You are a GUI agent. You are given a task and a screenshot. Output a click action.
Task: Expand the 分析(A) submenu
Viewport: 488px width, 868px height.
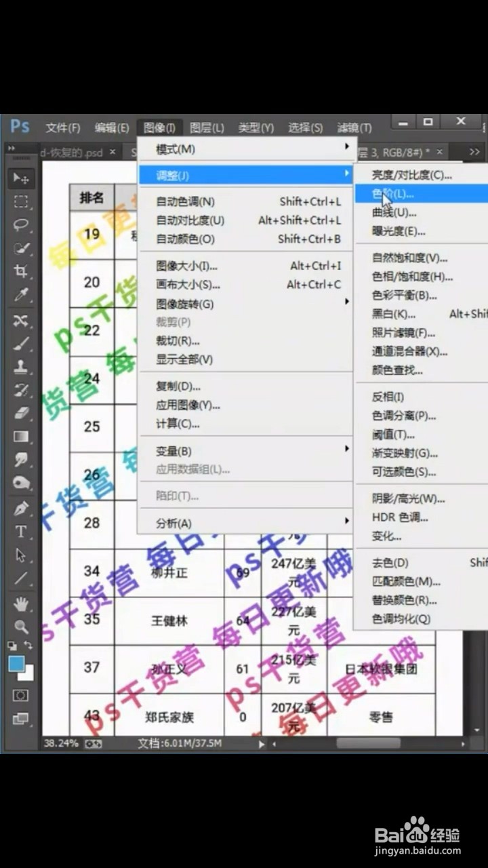click(245, 523)
